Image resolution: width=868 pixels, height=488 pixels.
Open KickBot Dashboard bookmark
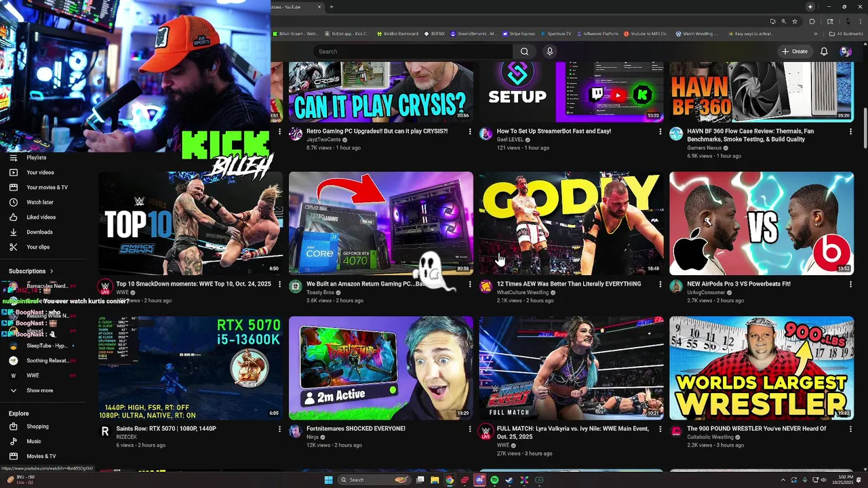coord(397,34)
